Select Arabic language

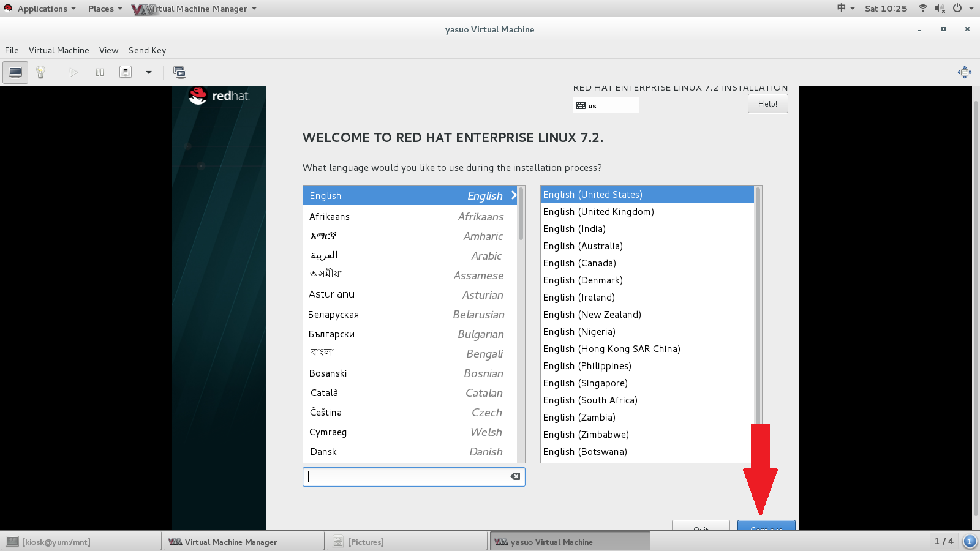pos(410,256)
